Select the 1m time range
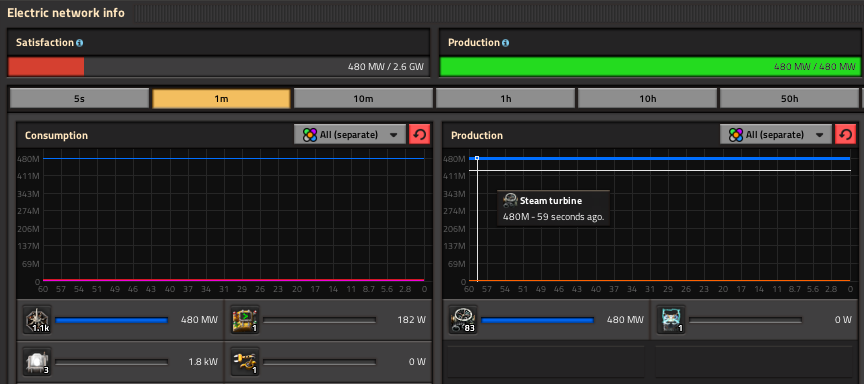Image resolution: width=864 pixels, height=384 pixels. [x=221, y=99]
